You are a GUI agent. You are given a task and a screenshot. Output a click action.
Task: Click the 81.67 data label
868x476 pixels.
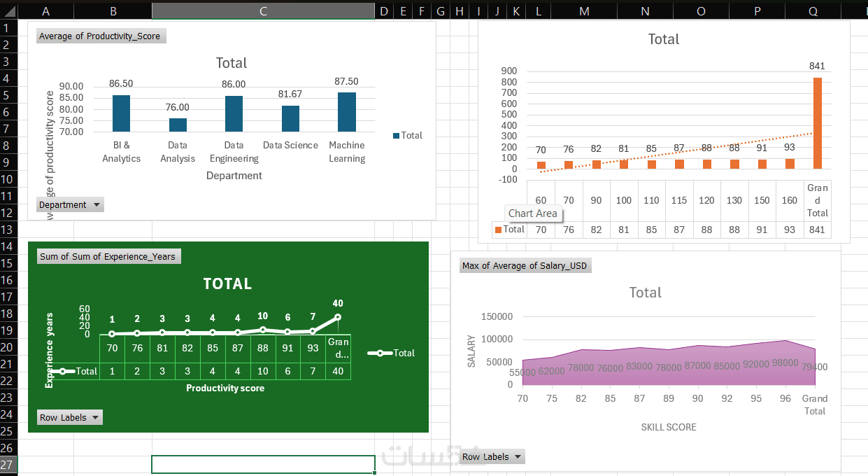click(x=290, y=94)
